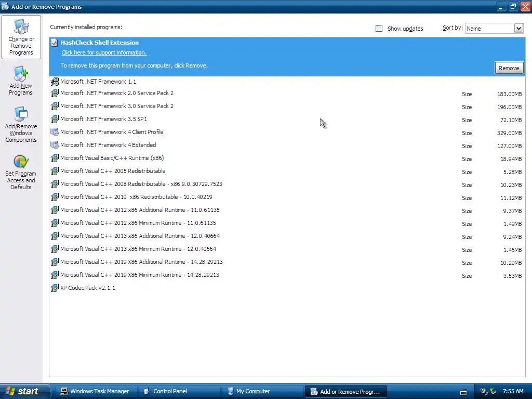This screenshot has width=532, height=399.
Task: Select Microsoft .NET Framework 1.1 entry
Action: point(287,82)
